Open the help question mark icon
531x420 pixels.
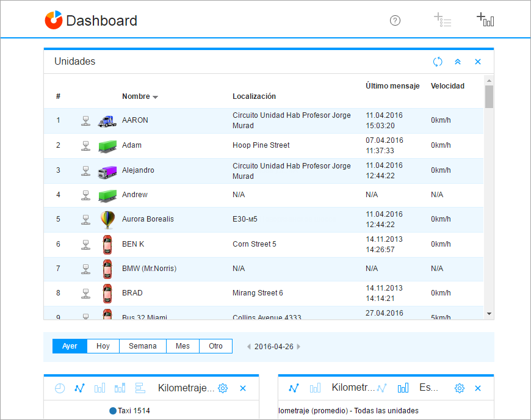[x=395, y=21]
